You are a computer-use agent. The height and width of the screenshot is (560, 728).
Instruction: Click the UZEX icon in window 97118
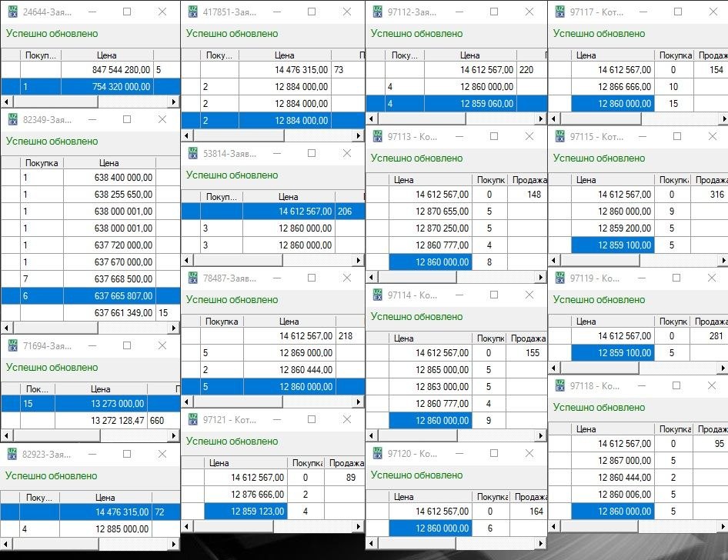[x=559, y=385]
